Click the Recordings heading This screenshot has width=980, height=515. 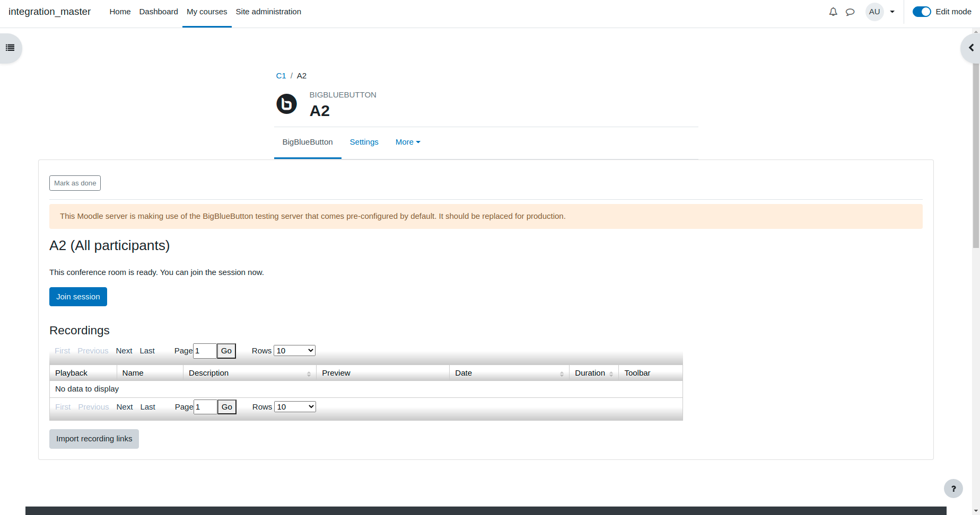click(x=80, y=331)
